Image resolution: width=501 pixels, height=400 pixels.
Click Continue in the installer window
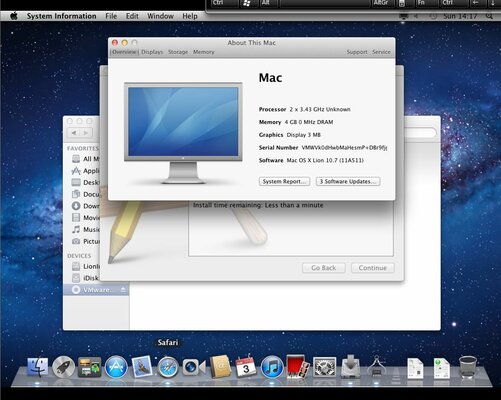click(x=373, y=268)
